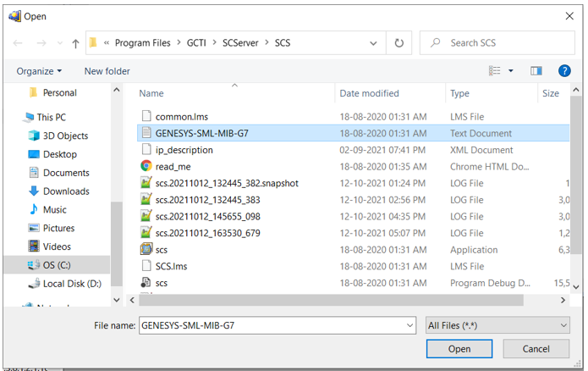Click New folder in the toolbar
Image resolution: width=588 pixels, height=371 pixels.
107,71
